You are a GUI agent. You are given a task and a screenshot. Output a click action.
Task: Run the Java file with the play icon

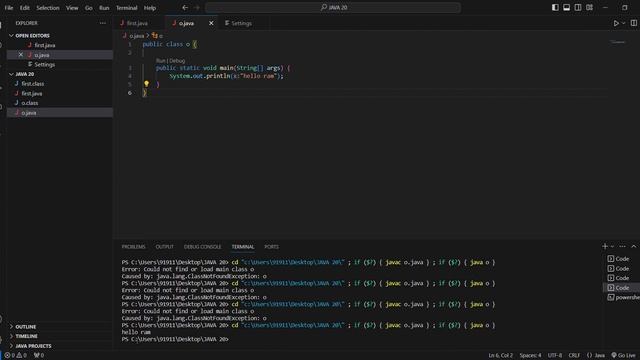[616, 23]
